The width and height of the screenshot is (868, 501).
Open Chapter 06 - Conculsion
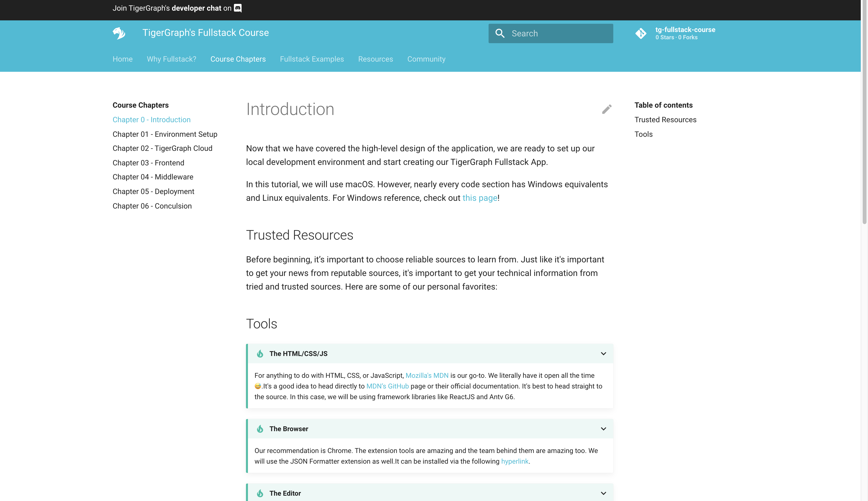152,206
